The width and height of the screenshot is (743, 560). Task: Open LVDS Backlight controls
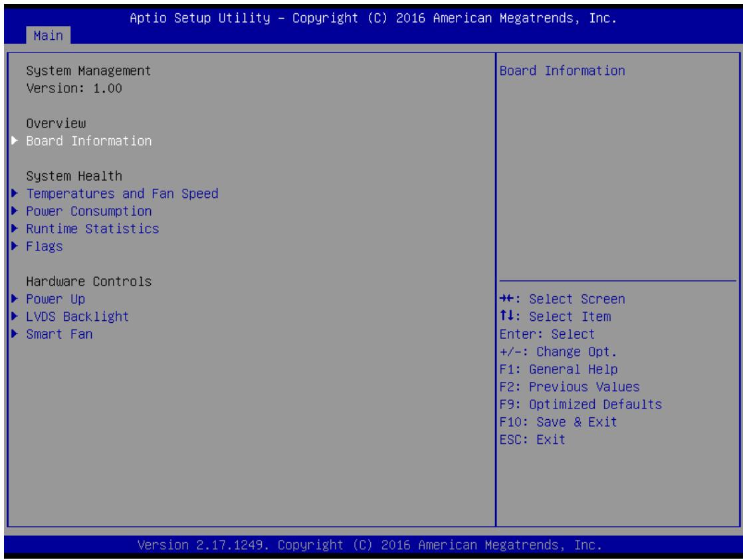(x=77, y=316)
